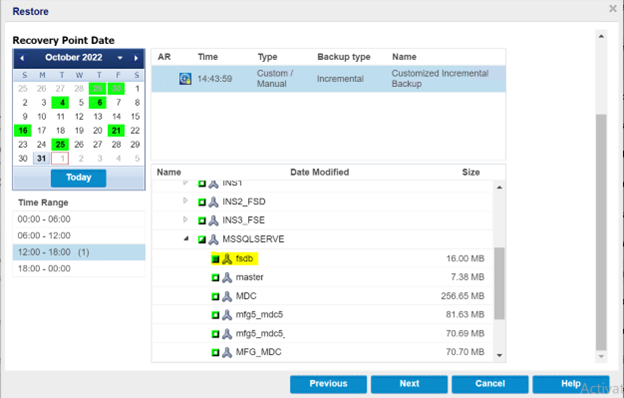Image resolution: width=624 pixels, height=398 pixels.
Task: Click the database icon next to master
Action: 227,277
